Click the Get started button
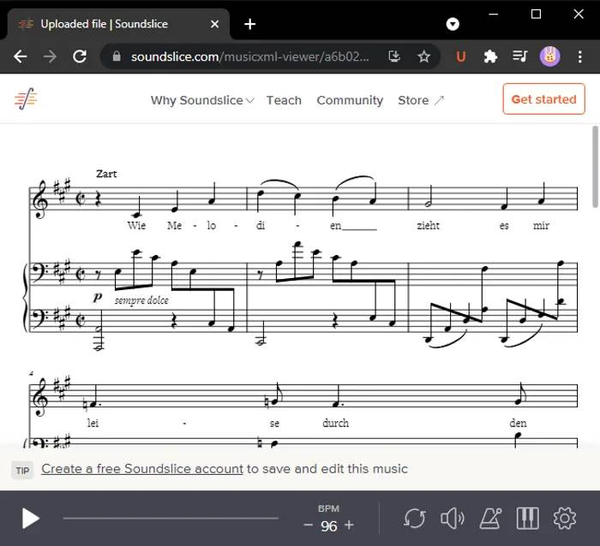 click(x=543, y=99)
